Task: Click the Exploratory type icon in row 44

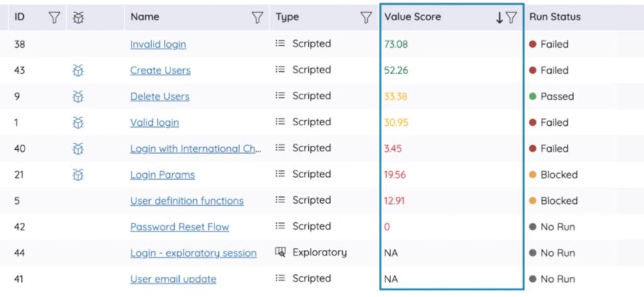Action: click(x=280, y=252)
